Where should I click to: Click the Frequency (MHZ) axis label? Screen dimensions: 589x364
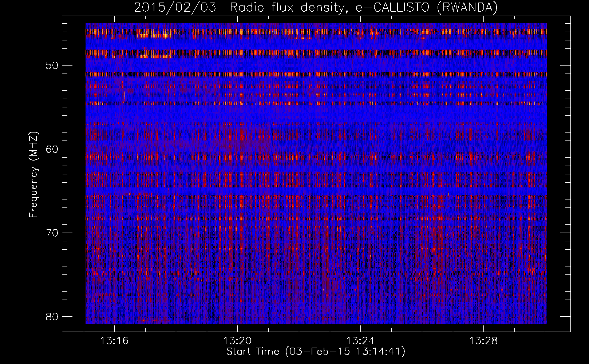pos(33,175)
